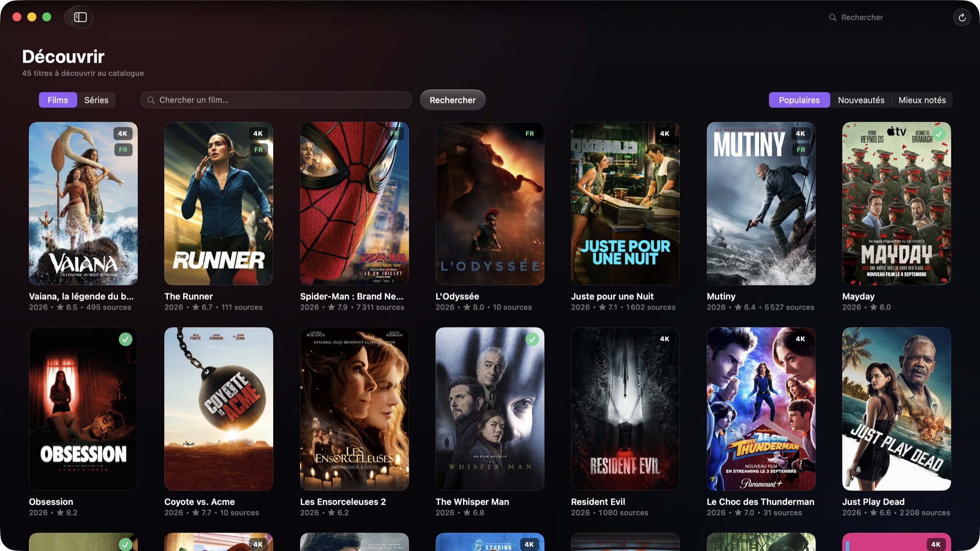Open the Les Ensorceleuses 2 poster
Image resolution: width=980 pixels, height=551 pixels.
click(354, 409)
